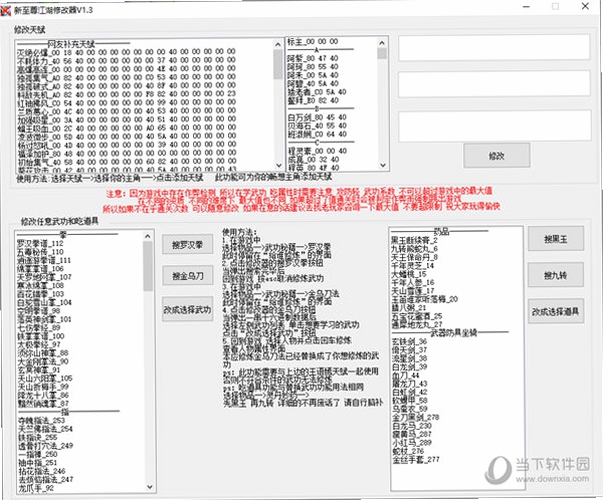Select 铁掌掌谱_100 in the martial arts list
Screen dimensions: 603x500
click(41, 336)
